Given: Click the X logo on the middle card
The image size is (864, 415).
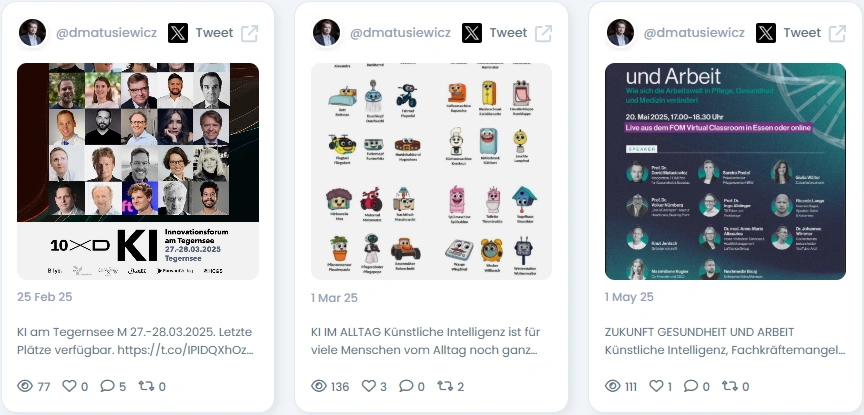Looking at the screenshot, I should 472,33.
